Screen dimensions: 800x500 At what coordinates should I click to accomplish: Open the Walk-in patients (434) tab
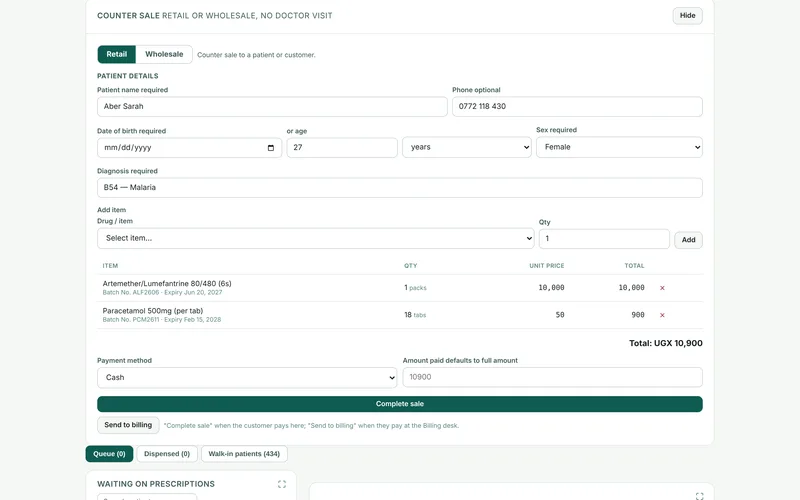tap(244, 454)
